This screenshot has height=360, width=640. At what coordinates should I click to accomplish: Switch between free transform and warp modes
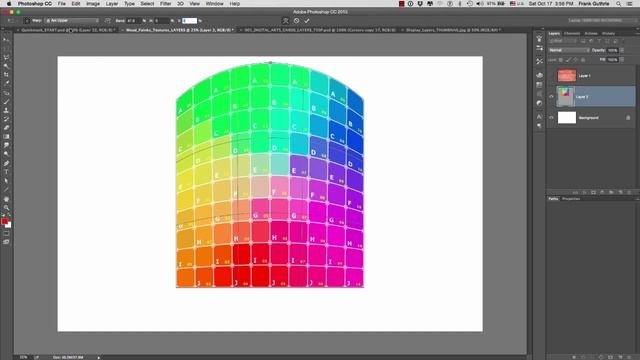(285, 20)
